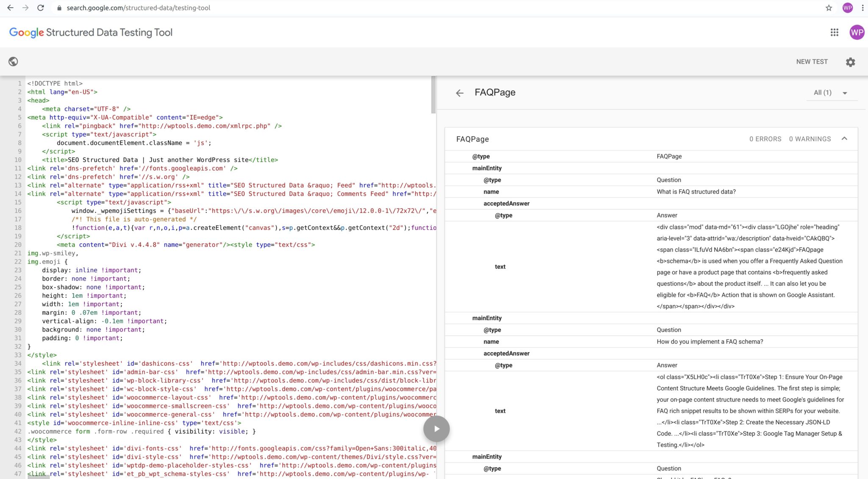Click 'This file is auto-generated' comment
Viewport: 868px width, 479px height.
tap(134, 219)
